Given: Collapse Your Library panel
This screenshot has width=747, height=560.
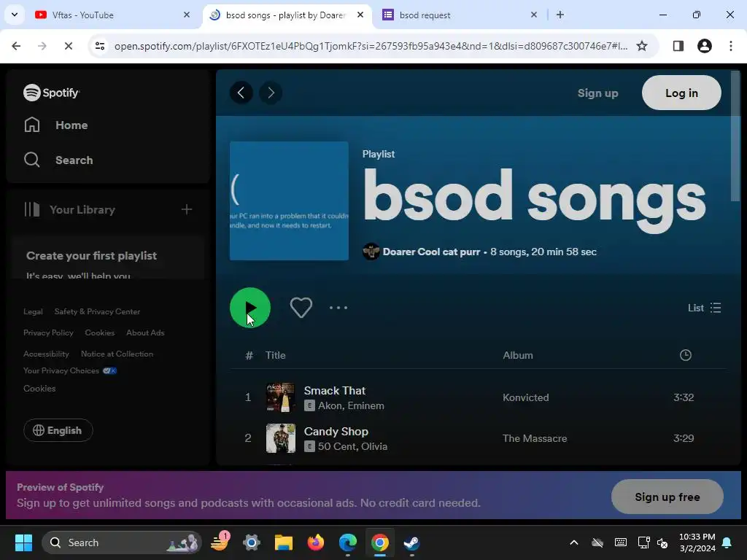Looking at the screenshot, I should [69, 209].
